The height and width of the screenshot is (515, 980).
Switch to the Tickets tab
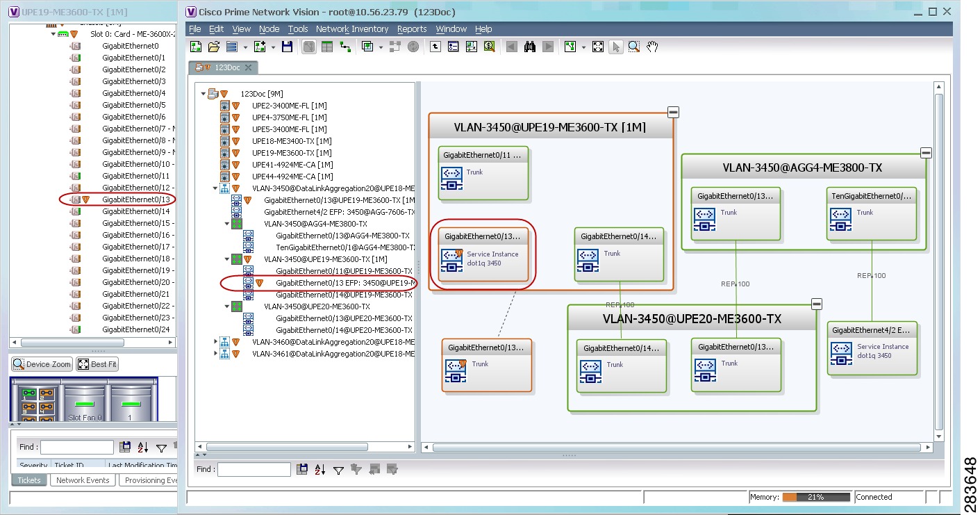pos(29,480)
